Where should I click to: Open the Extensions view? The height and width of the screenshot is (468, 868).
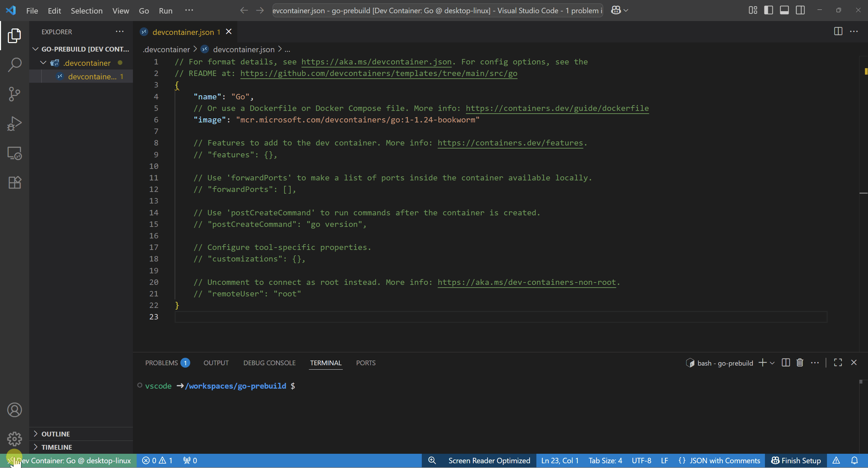click(x=14, y=183)
